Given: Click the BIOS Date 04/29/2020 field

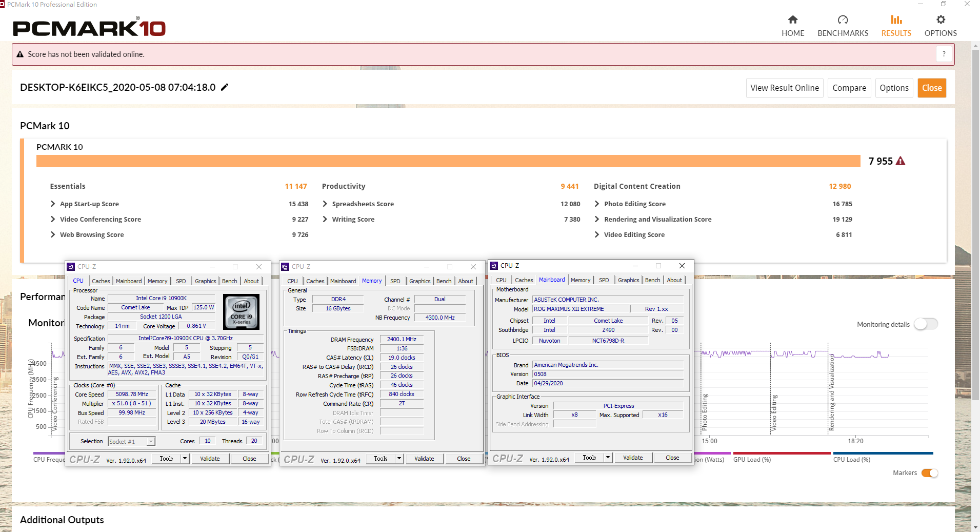Looking at the screenshot, I should (x=608, y=383).
